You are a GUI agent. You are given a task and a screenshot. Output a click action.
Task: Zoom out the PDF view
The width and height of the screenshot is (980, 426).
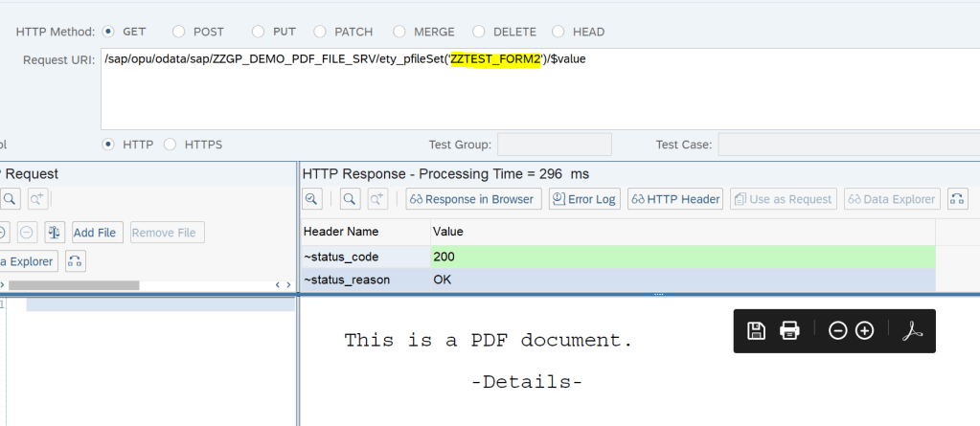837,330
